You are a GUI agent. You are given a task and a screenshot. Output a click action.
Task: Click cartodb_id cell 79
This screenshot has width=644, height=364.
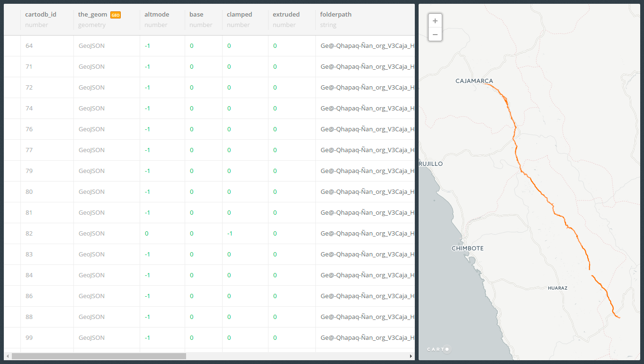coord(29,171)
